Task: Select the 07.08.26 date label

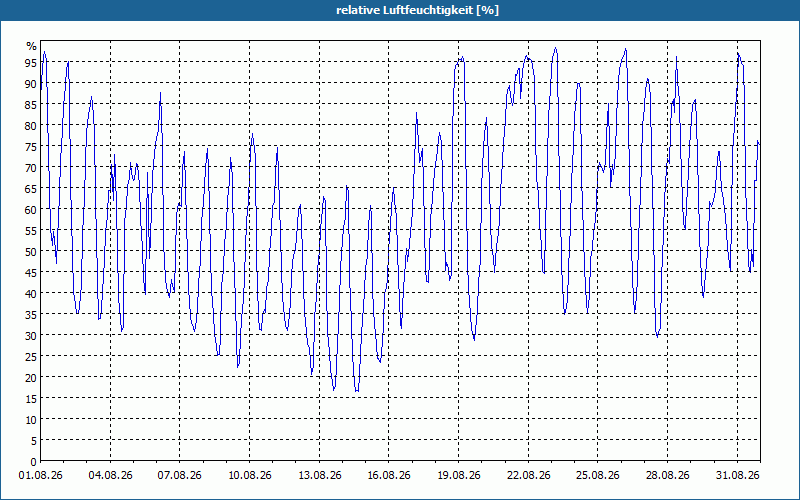Action: point(180,476)
